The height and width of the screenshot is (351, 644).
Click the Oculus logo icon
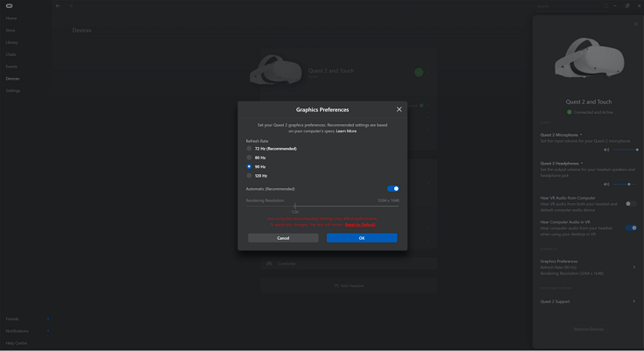click(x=10, y=6)
